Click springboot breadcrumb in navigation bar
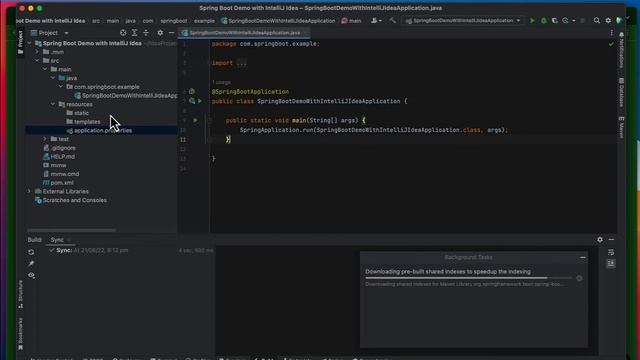 point(173,21)
